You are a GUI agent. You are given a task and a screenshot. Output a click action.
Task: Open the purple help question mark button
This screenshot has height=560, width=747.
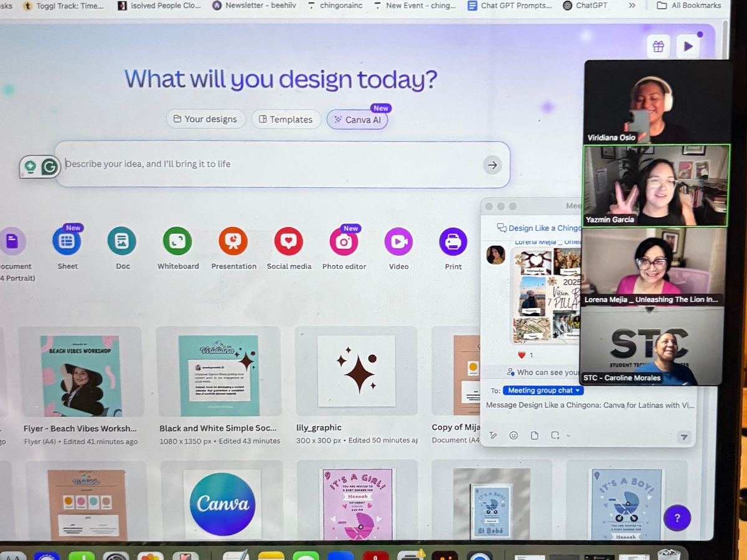tap(677, 518)
